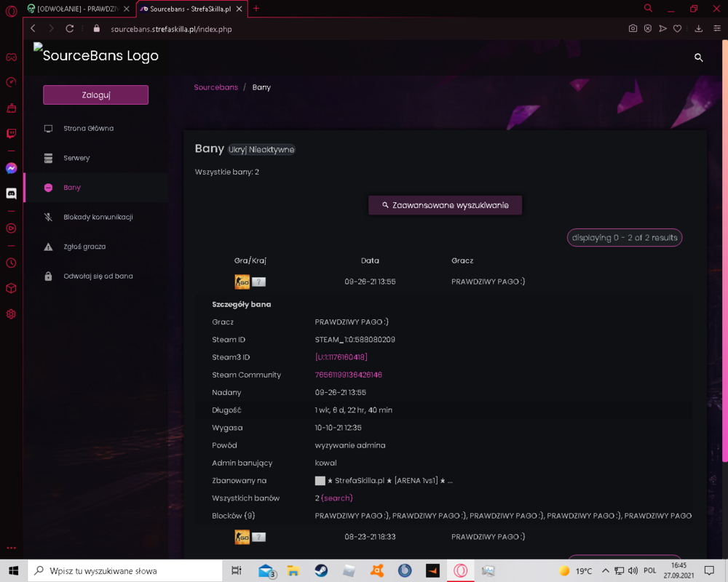Open Twitch panel in Opera sidebar
This screenshot has height=582, width=728.
(x=11, y=134)
